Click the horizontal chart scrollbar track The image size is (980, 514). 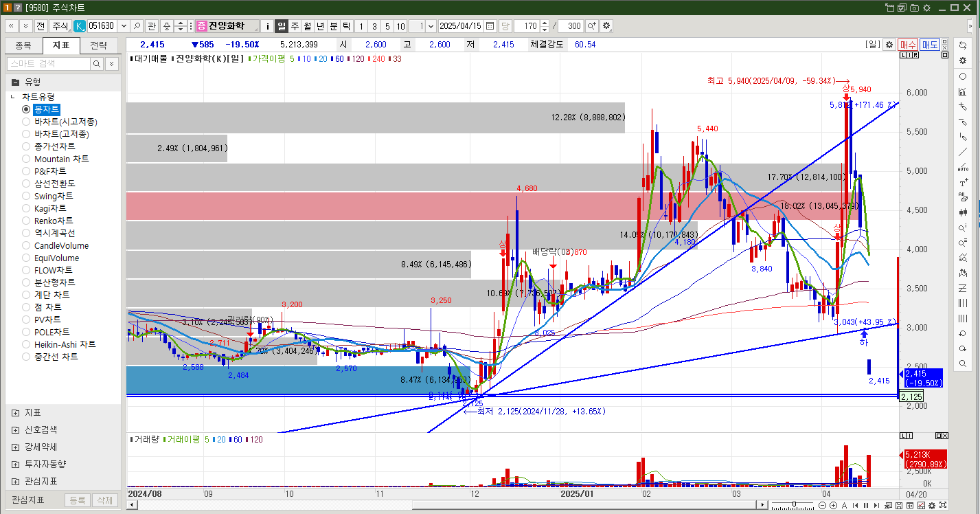446,506
